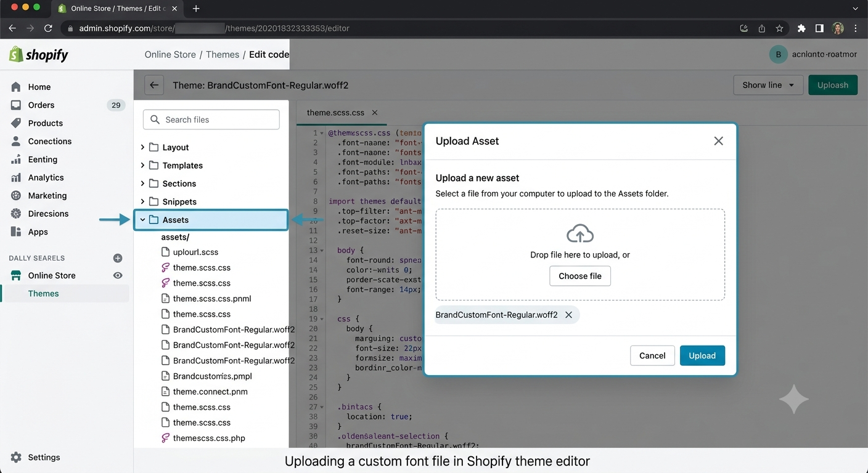Open a new browser tab
868x473 pixels.
click(x=196, y=9)
